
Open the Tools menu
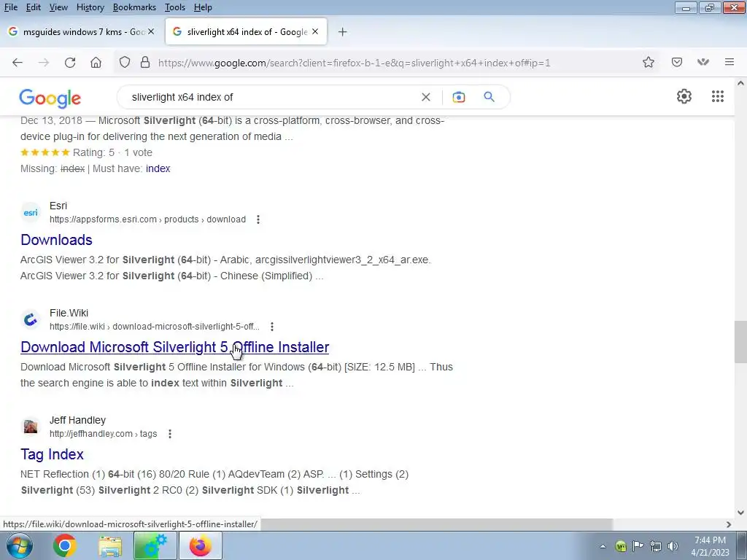point(175,7)
